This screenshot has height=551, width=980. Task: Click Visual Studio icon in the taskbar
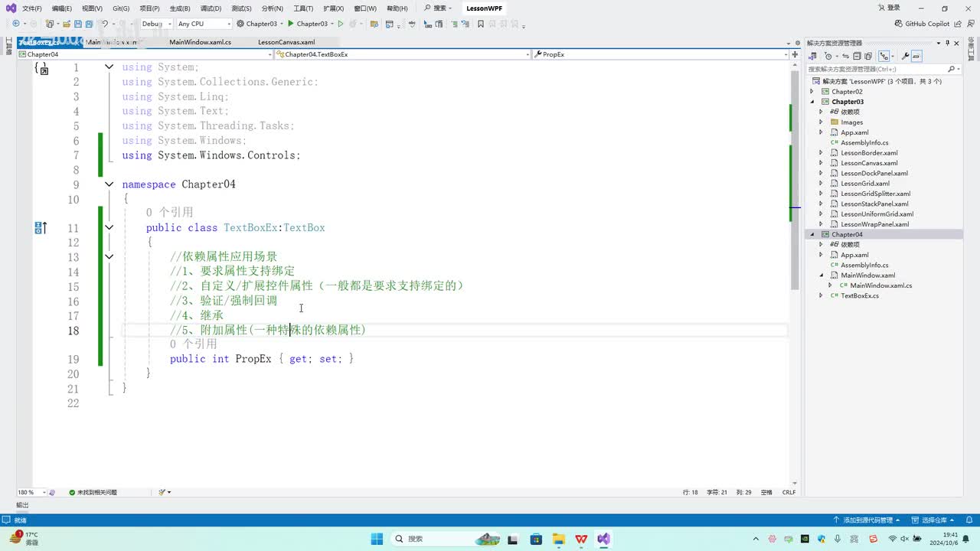click(x=604, y=539)
